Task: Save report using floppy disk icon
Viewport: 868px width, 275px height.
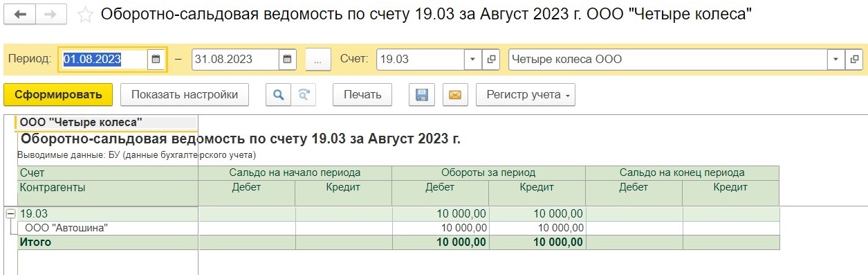Action: coord(422,95)
